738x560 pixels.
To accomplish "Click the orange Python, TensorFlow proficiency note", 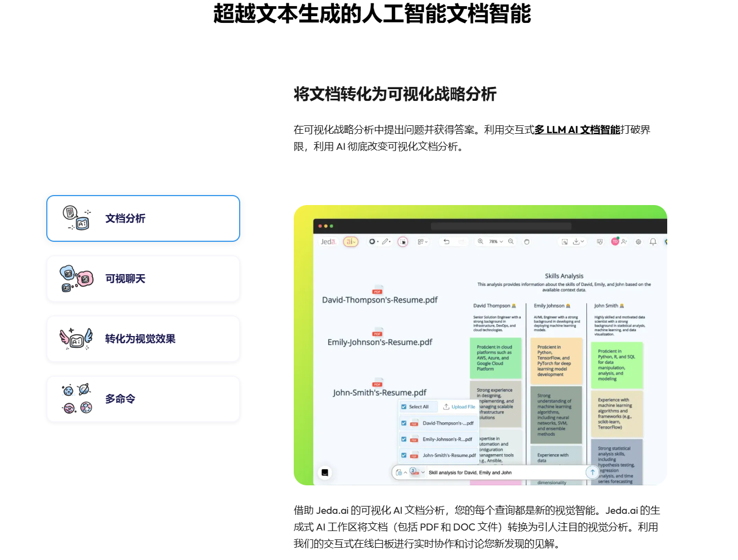I will pyautogui.click(x=556, y=361).
